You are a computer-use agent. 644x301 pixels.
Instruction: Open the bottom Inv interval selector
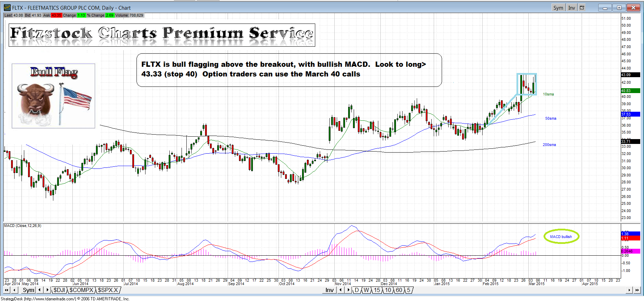329,290
